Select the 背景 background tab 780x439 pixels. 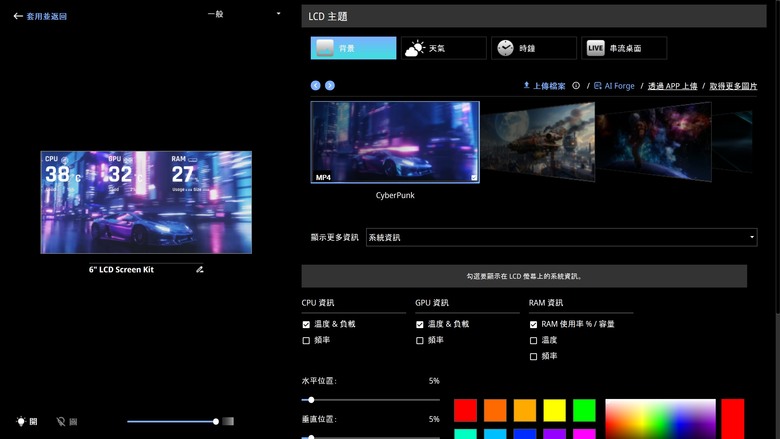pos(353,48)
